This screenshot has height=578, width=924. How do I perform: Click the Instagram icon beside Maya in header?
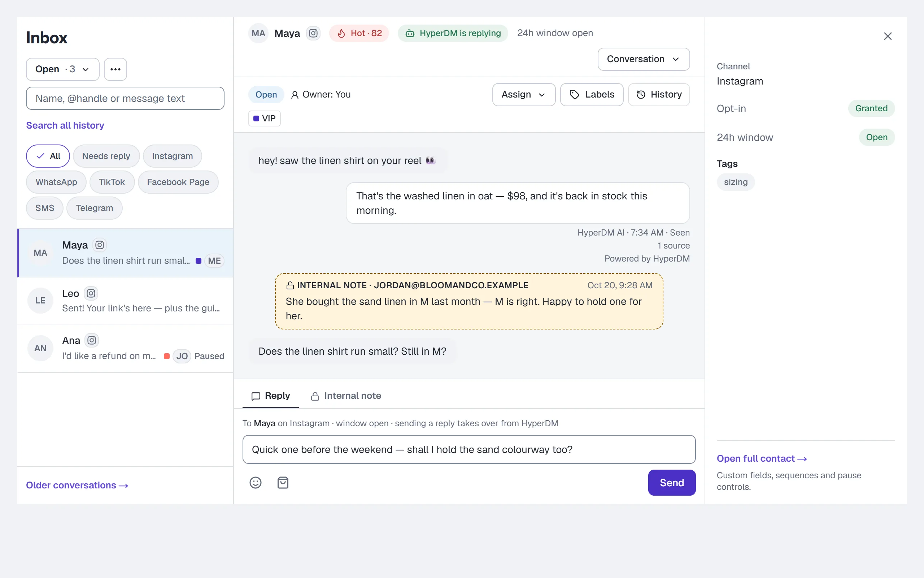pyautogui.click(x=313, y=33)
